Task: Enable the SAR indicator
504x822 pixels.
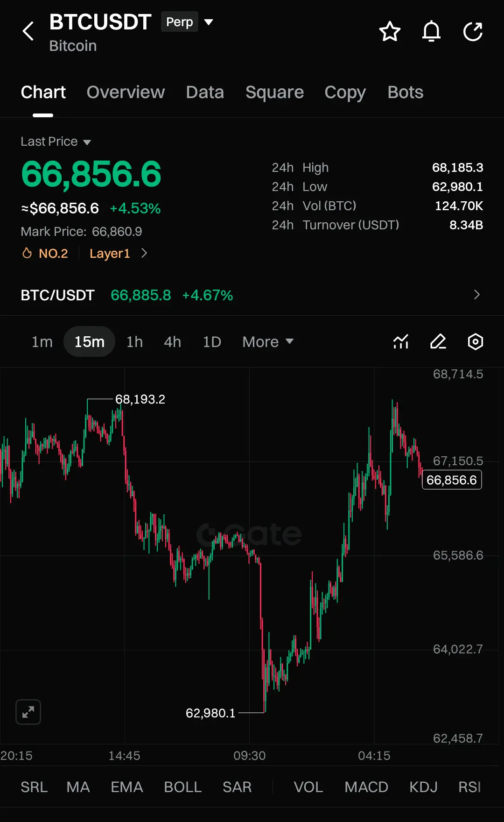Action: pyautogui.click(x=237, y=787)
